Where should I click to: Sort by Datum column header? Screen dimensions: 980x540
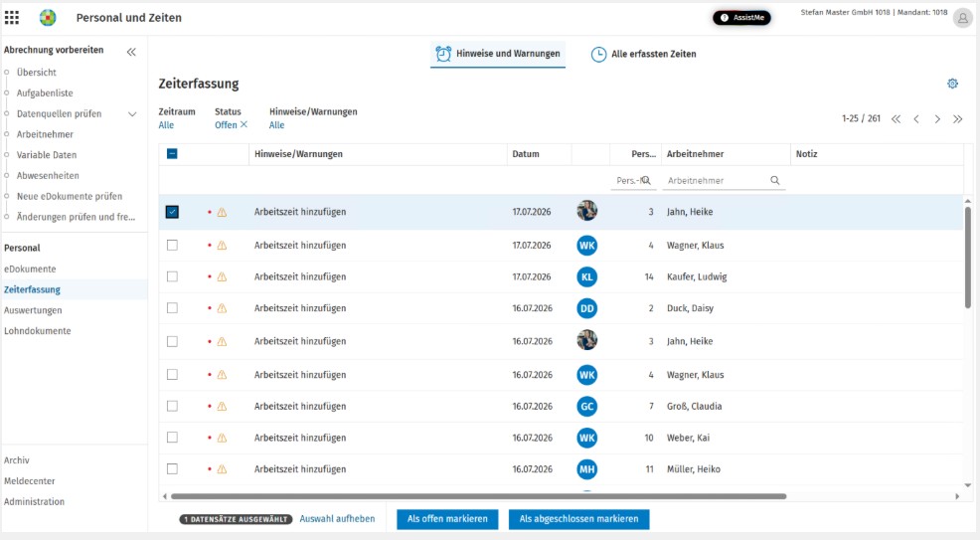(526, 154)
